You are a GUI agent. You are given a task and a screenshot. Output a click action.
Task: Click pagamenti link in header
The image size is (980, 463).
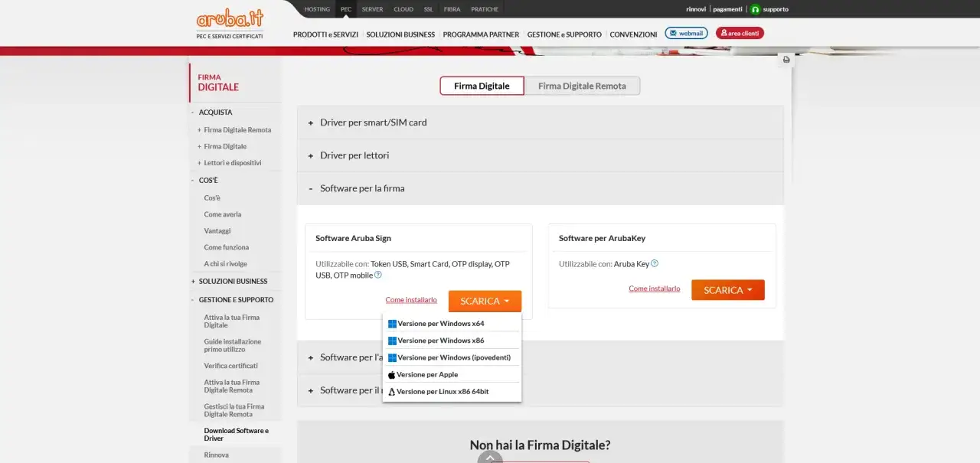pyautogui.click(x=728, y=9)
